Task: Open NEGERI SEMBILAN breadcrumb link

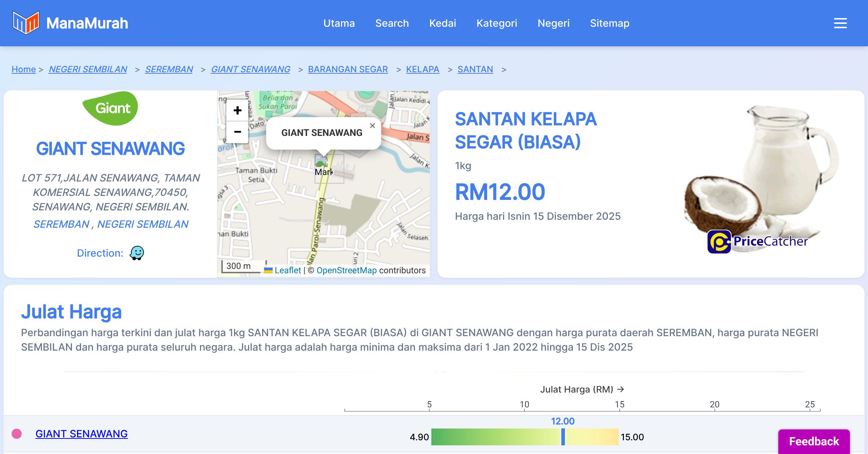Action: pos(88,69)
